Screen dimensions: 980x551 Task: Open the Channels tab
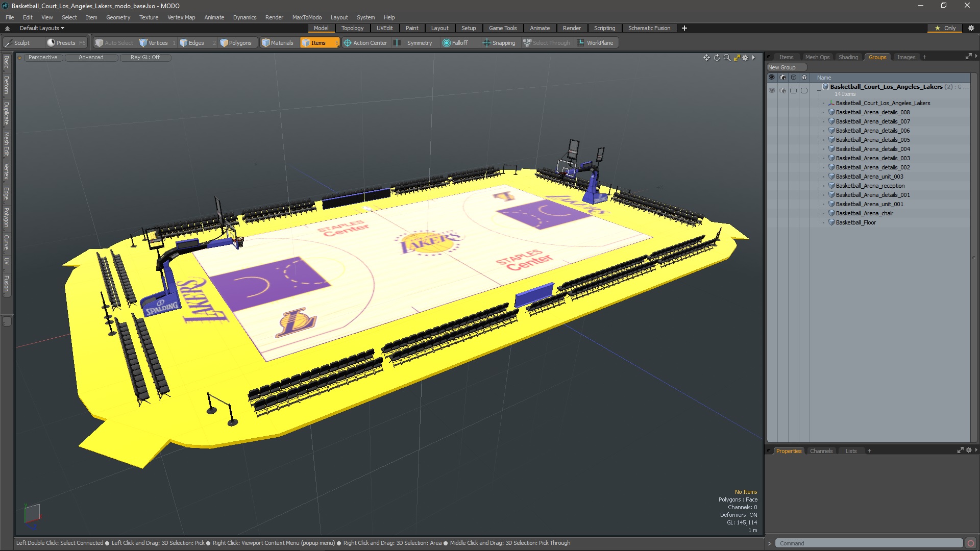tap(821, 451)
